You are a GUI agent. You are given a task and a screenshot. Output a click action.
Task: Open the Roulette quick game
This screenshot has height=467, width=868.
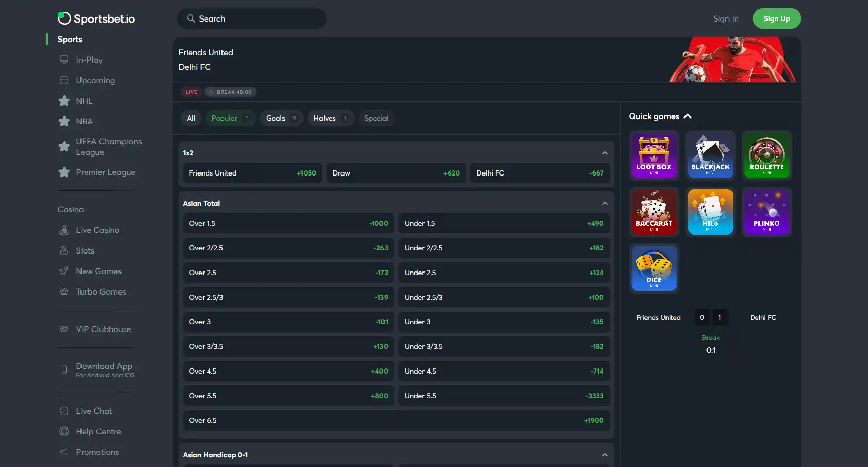[x=766, y=155]
